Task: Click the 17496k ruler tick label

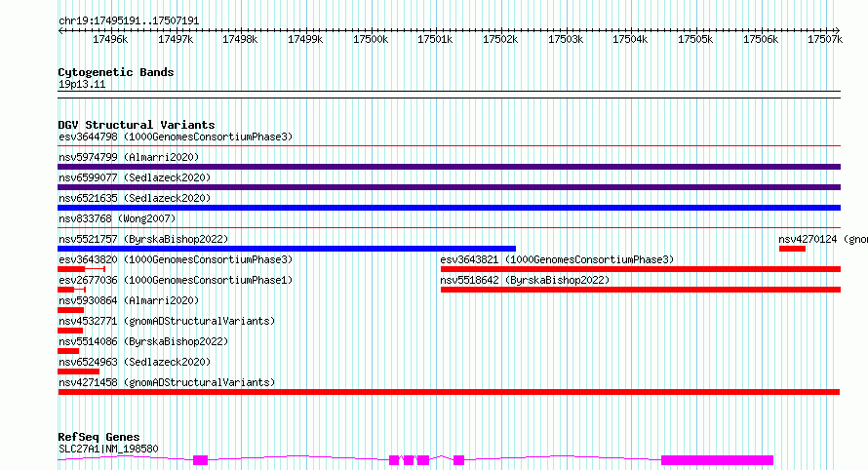Action: tap(110, 39)
